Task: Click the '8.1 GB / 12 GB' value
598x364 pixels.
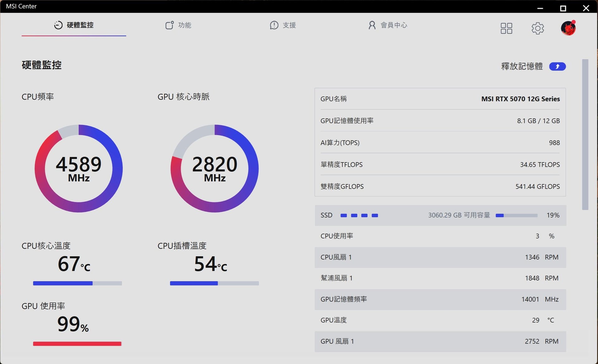Action: (x=539, y=121)
